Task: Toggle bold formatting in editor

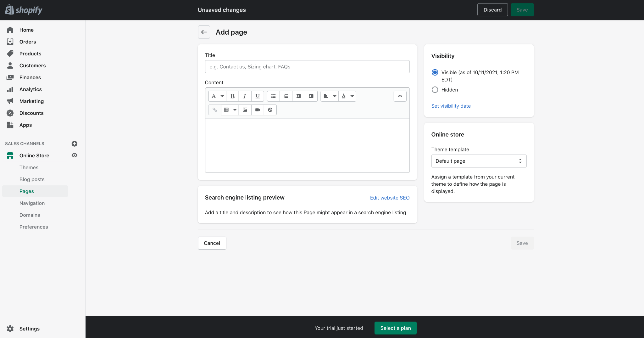Action: click(x=232, y=96)
